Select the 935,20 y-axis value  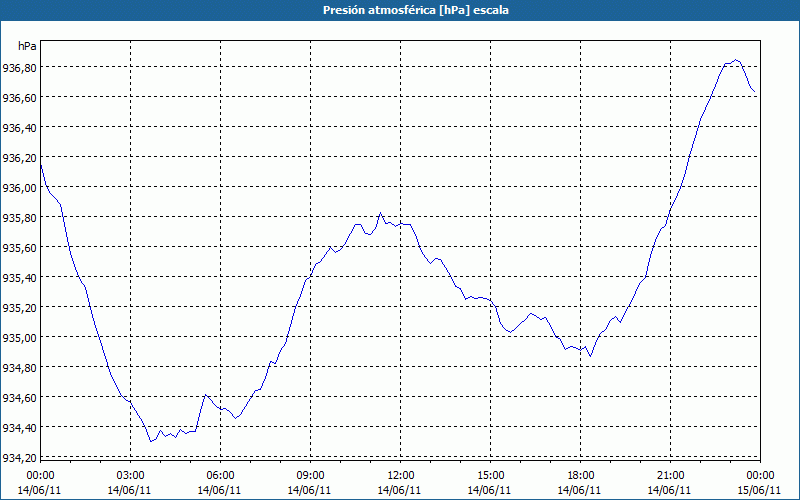pyautogui.click(x=19, y=308)
